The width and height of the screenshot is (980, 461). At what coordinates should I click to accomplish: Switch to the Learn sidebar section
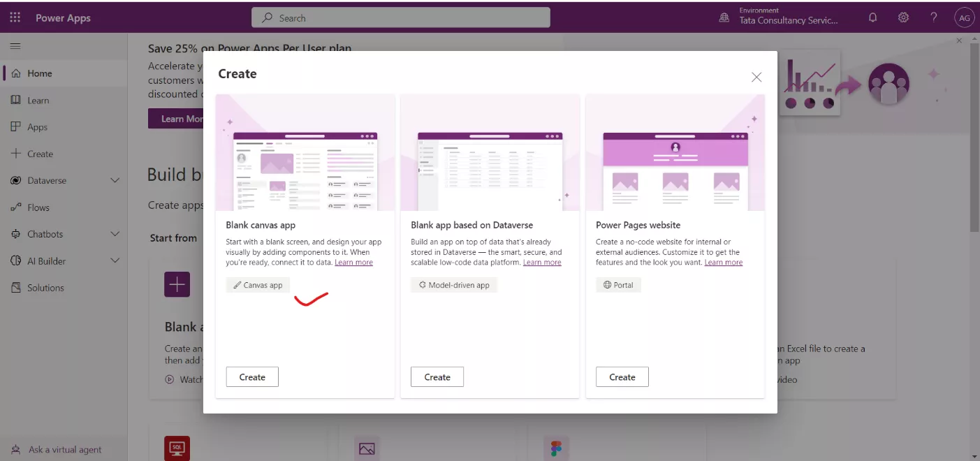(x=38, y=99)
